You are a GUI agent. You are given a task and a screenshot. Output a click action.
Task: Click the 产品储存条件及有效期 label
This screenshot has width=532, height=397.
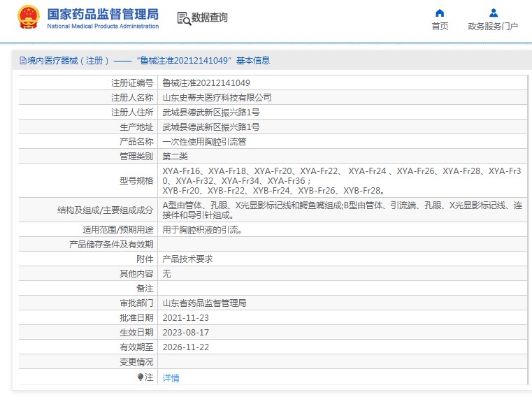[x=111, y=245]
